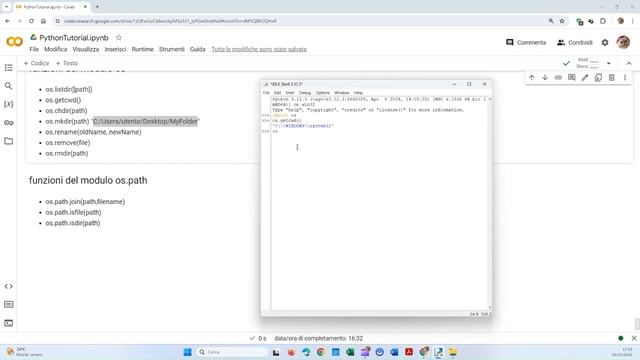The height and width of the screenshot is (360, 640).
Task: Add a text cell with + Testo
Action: pyautogui.click(x=67, y=63)
